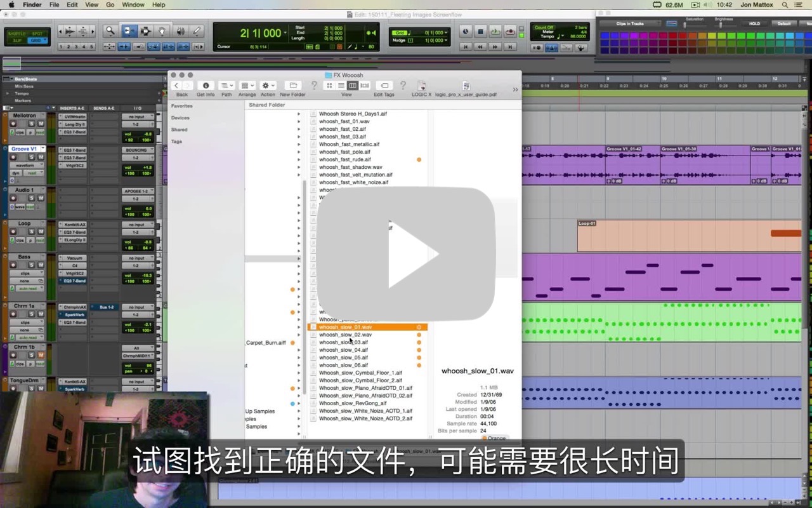Click the Edit Tags icon in Finder
The width and height of the screenshot is (812, 508).
tap(384, 85)
